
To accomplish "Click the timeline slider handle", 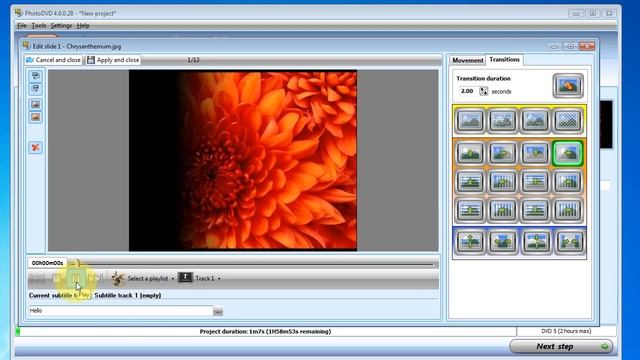I will point(78,263).
